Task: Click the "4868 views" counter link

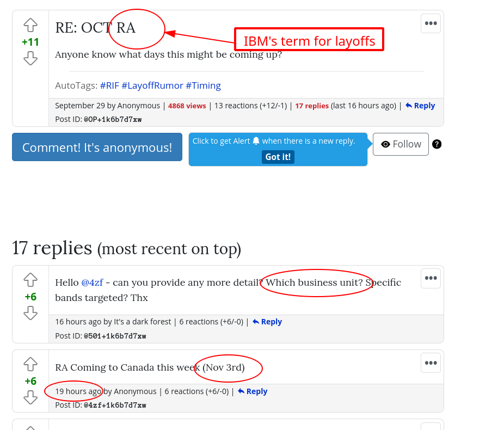Action: [x=187, y=105]
